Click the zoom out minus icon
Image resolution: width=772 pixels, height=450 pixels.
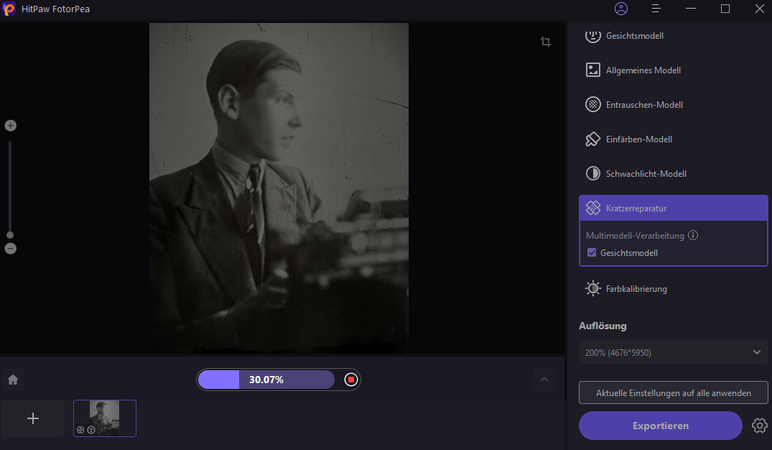click(x=11, y=248)
